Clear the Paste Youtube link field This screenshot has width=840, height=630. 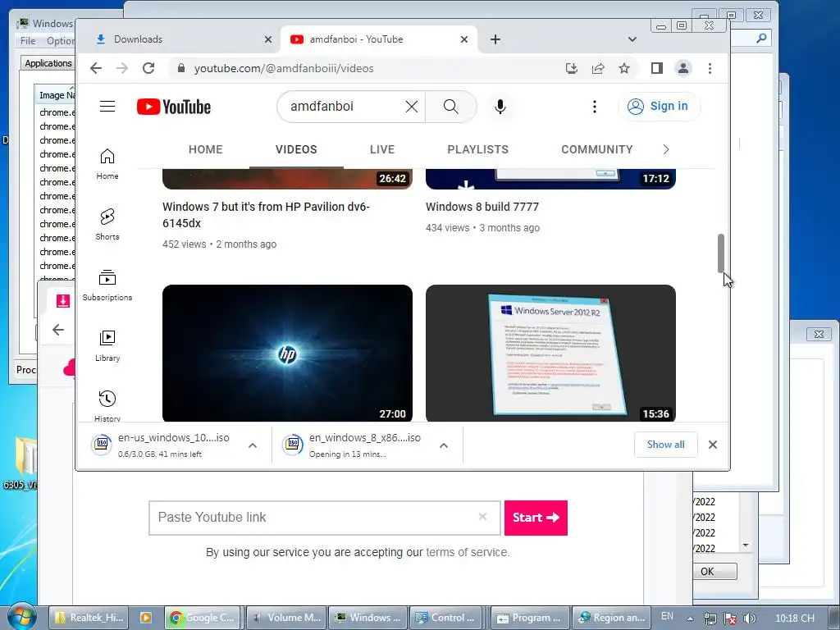[482, 517]
